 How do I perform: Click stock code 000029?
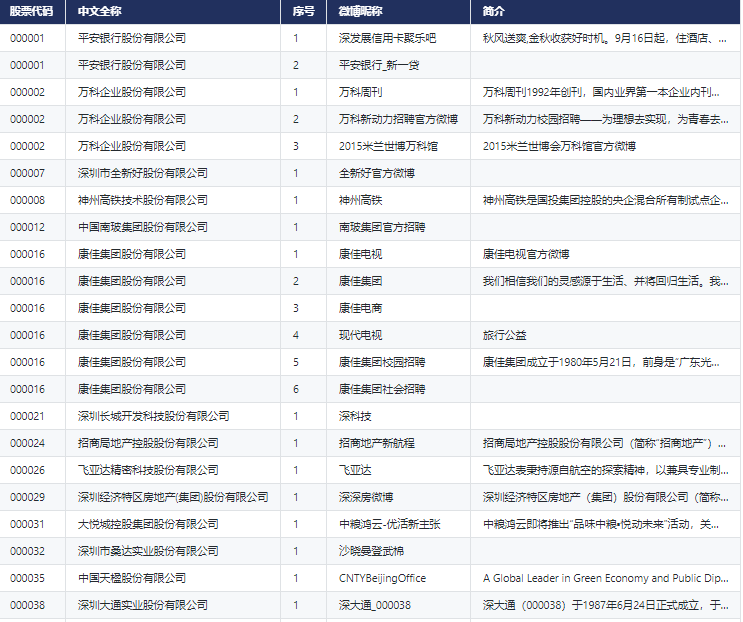pos(27,497)
